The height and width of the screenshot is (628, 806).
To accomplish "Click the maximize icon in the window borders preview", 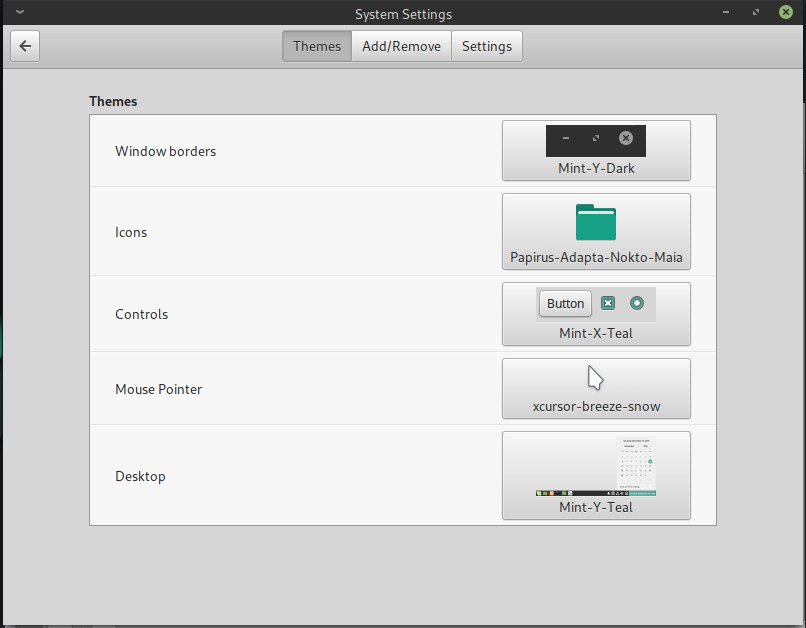I will point(596,139).
